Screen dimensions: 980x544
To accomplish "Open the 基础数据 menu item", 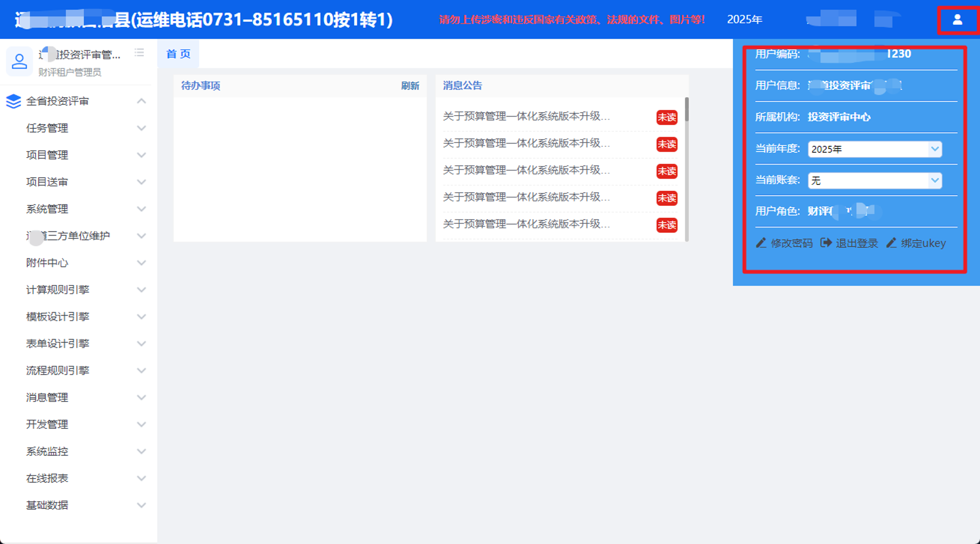I will point(78,505).
